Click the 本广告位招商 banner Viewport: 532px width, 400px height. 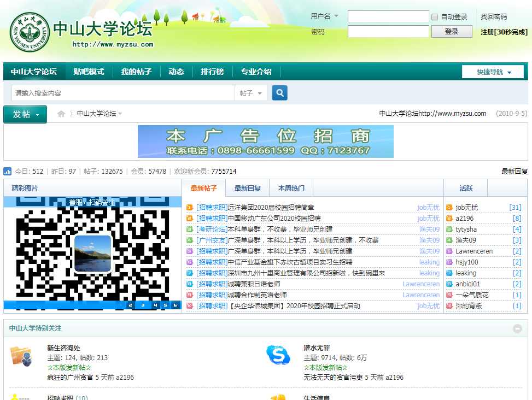click(266, 142)
